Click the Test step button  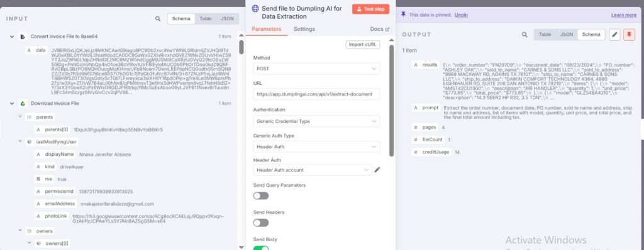pos(370,9)
